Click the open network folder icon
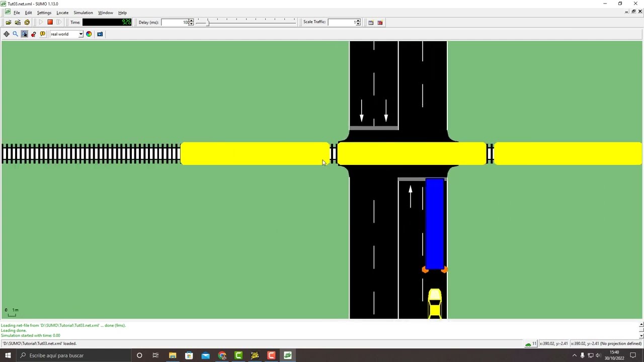This screenshot has height=362, width=644. (18, 22)
